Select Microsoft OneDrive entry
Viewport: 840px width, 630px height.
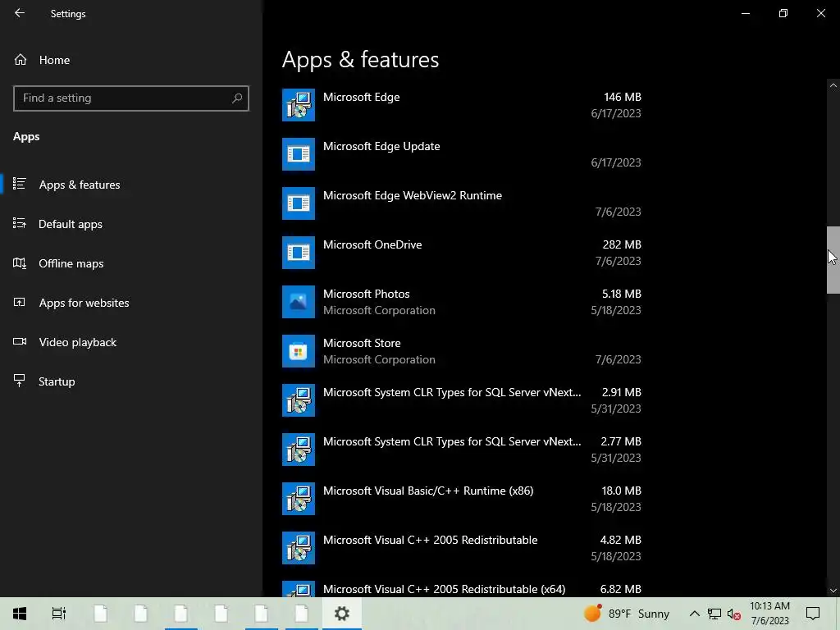tap(462, 253)
